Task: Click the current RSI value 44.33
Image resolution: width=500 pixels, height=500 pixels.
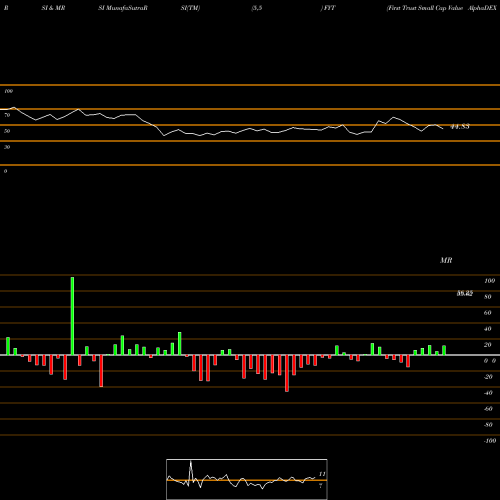Action: click(x=460, y=127)
